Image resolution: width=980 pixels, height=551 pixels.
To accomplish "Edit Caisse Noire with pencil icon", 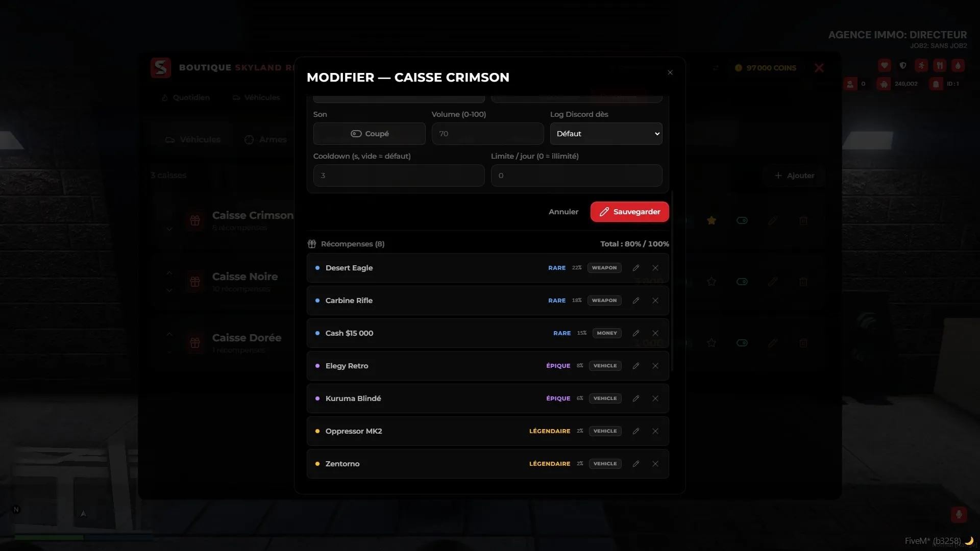I will 773,282.
